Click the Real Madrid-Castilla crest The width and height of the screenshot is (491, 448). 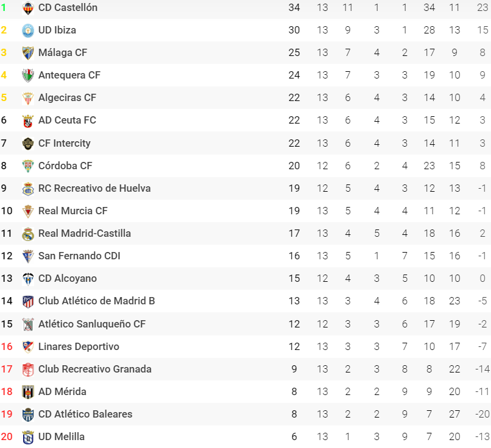[28, 234]
